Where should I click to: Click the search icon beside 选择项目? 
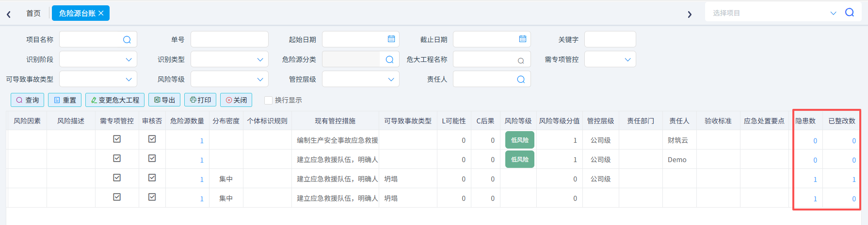850,13
